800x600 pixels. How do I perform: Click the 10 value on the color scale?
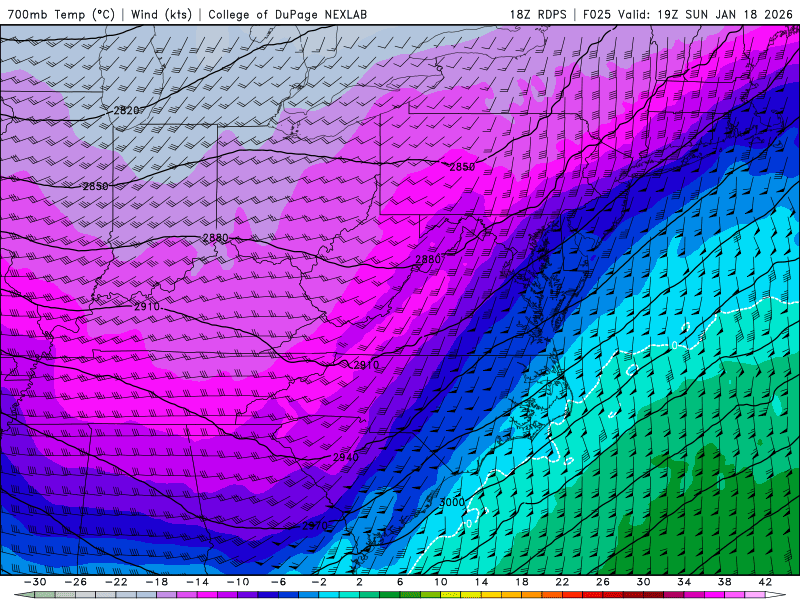(441, 582)
